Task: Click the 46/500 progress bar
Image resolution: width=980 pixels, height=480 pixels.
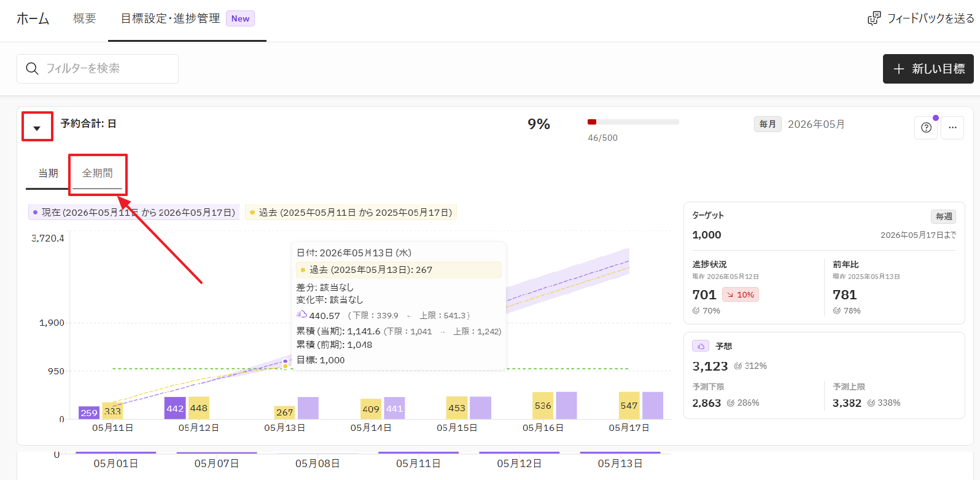Action: 633,122
